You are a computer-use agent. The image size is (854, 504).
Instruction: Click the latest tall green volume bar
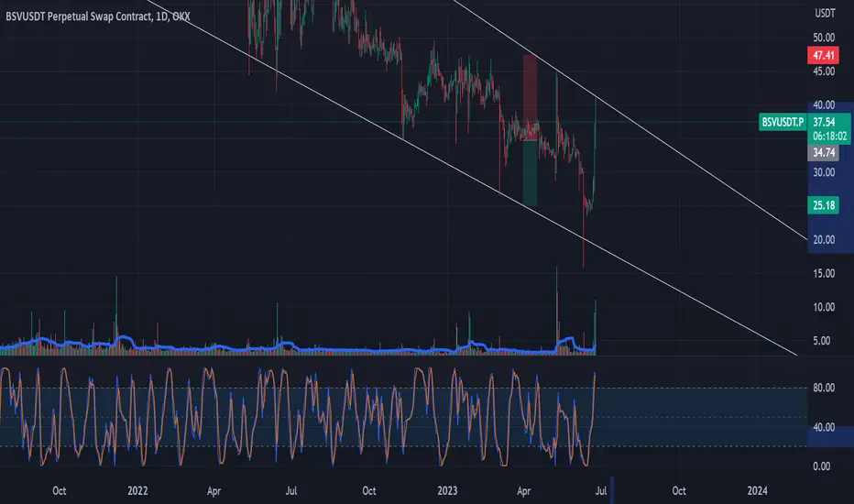click(596, 327)
